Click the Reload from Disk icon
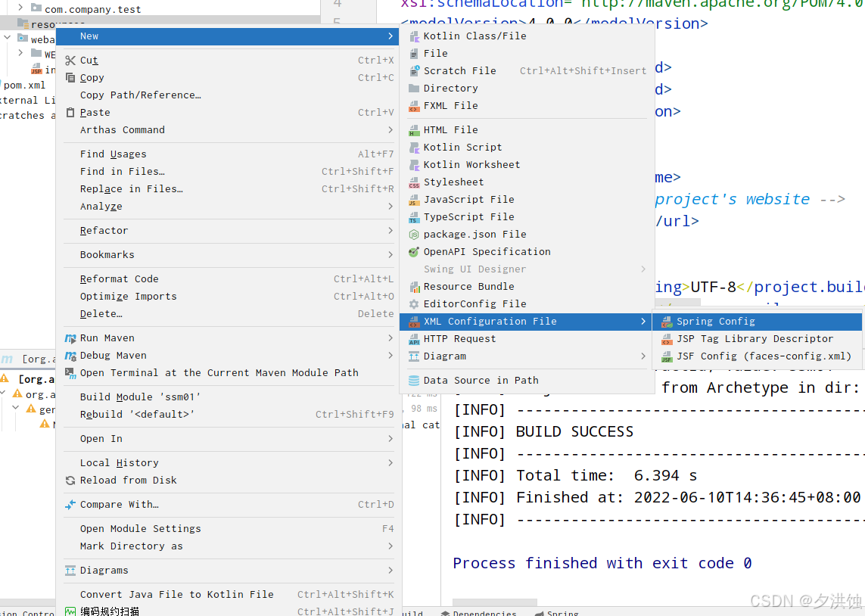This screenshot has width=865, height=616. point(70,481)
